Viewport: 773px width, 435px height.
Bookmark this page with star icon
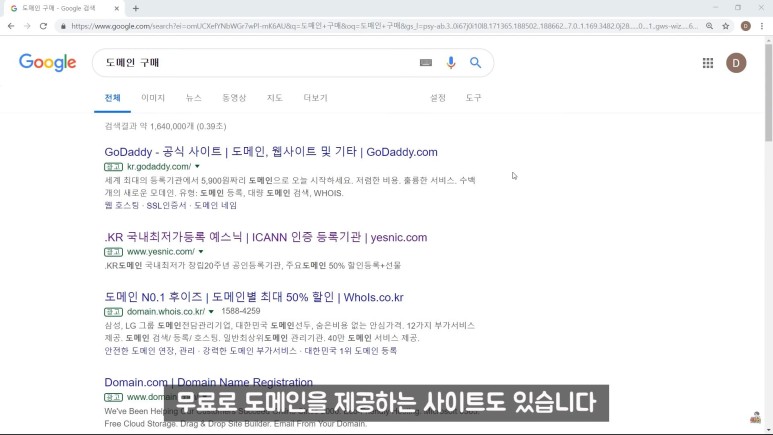pos(726,26)
